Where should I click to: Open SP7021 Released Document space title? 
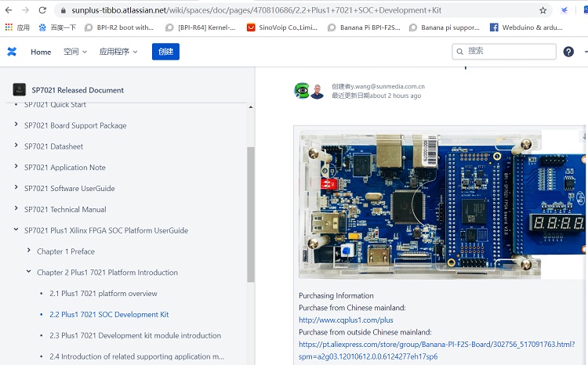tap(78, 90)
